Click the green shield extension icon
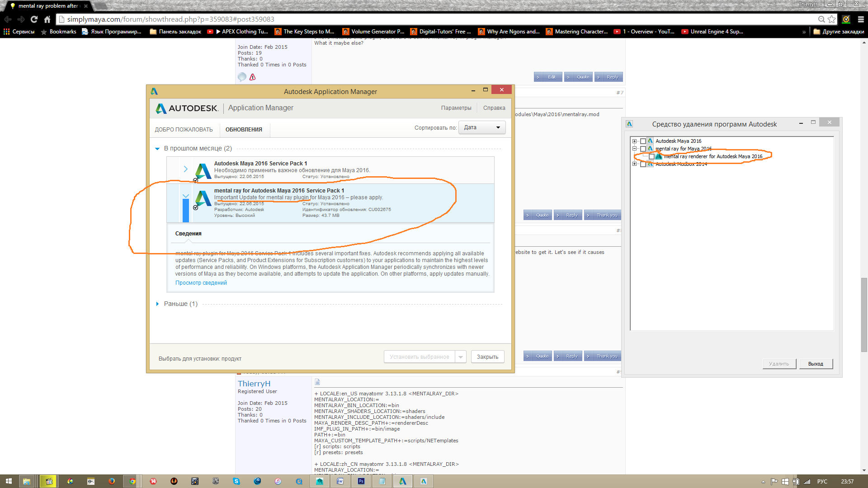 click(x=846, y=19)
